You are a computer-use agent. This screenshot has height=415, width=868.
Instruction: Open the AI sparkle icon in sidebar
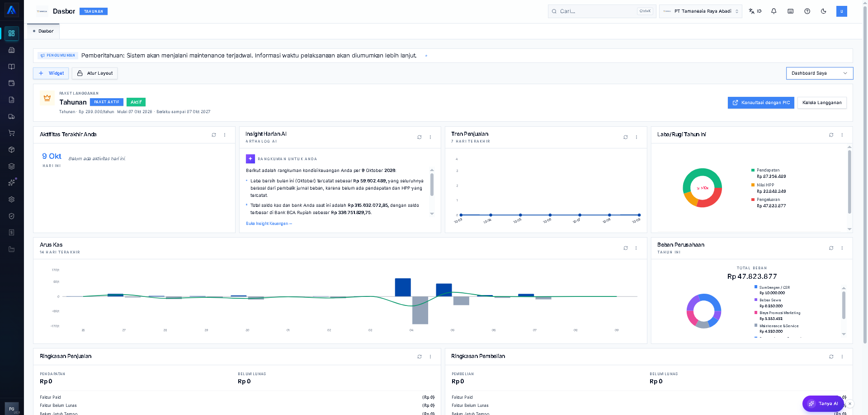pyautogui.click(x=12, y=183)
